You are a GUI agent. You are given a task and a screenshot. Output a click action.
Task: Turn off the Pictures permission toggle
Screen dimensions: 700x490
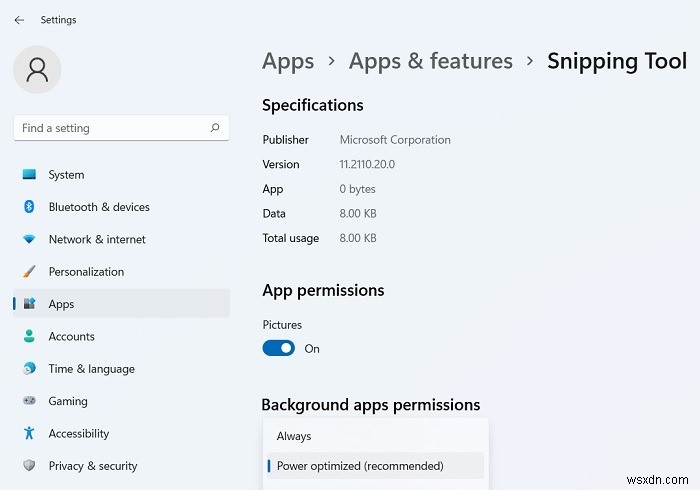(279, 348)
